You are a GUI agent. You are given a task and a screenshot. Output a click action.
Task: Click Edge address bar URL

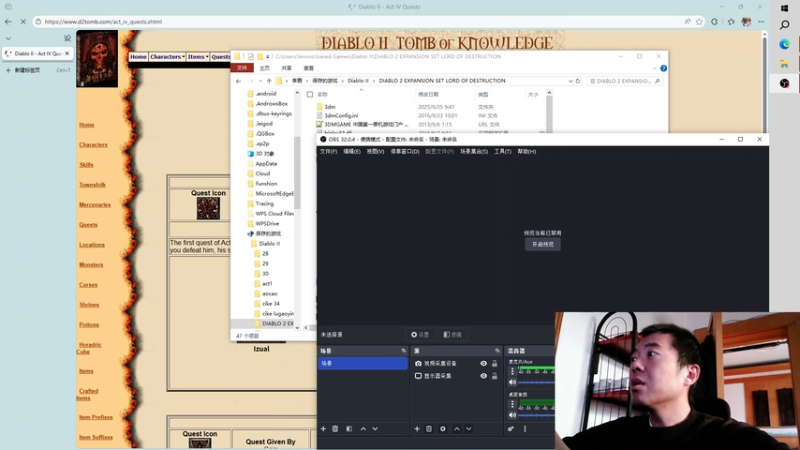pyautogui.click(x=103, y=22)
